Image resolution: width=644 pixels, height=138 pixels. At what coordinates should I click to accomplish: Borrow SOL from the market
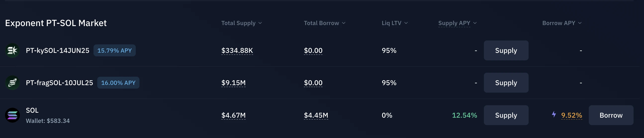pos(611,115)
